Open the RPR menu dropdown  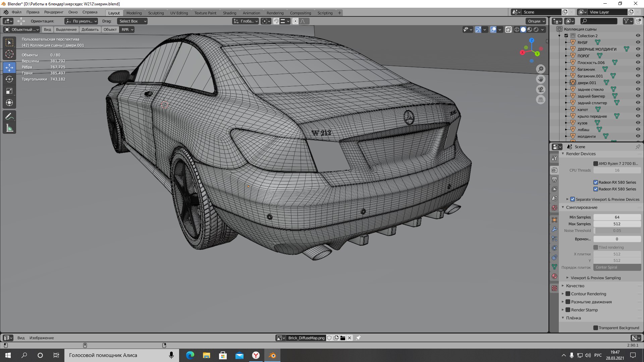point(127,29)
